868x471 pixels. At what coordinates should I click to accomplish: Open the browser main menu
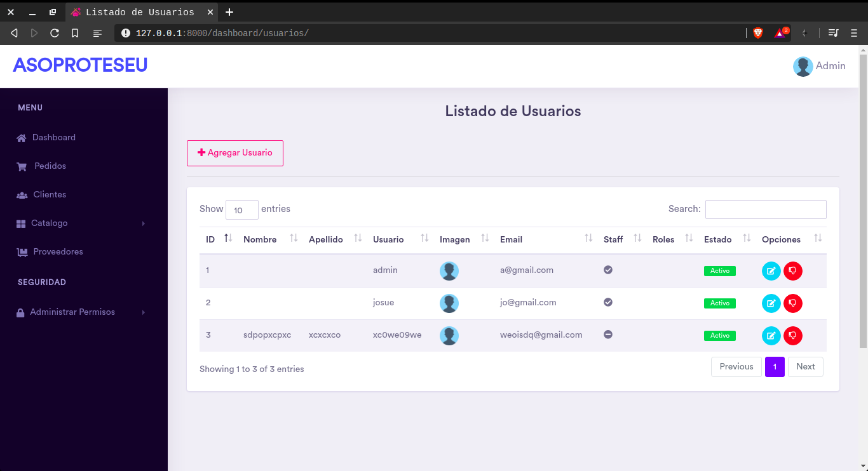pos(854,33)
